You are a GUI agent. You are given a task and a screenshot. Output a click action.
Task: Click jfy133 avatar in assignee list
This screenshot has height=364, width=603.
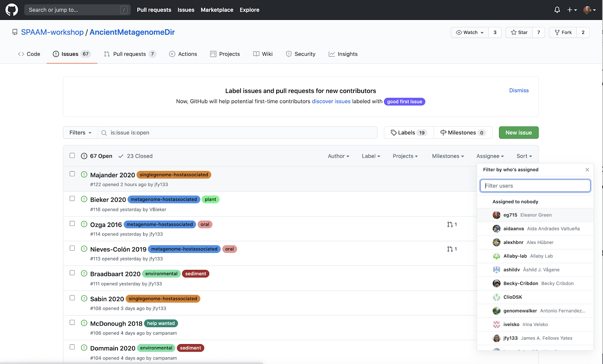[497, 338]
